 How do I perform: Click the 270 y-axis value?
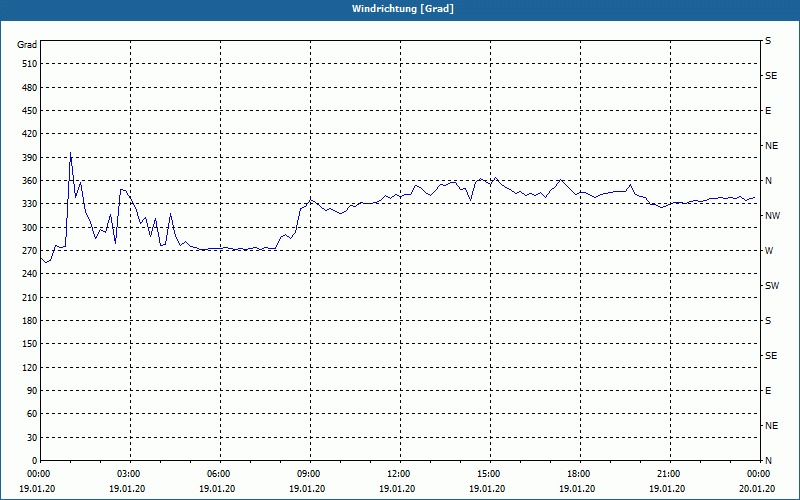click(30, 251)
